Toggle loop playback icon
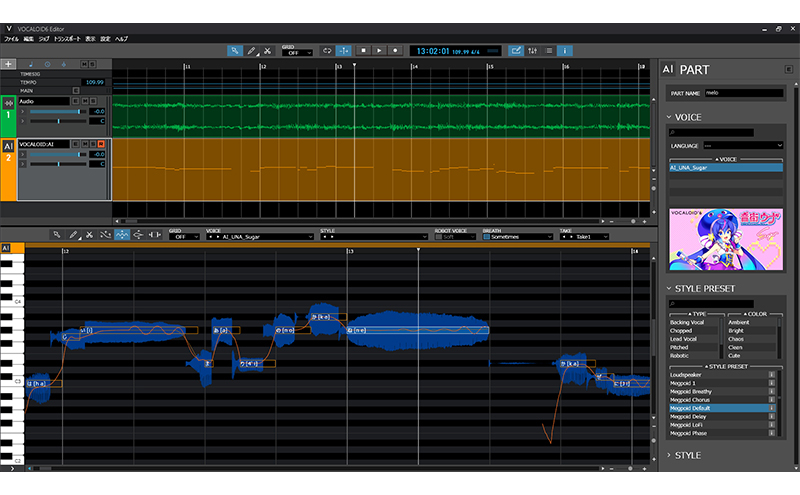Screen dimensions: 800x495 tap(326, 50)
